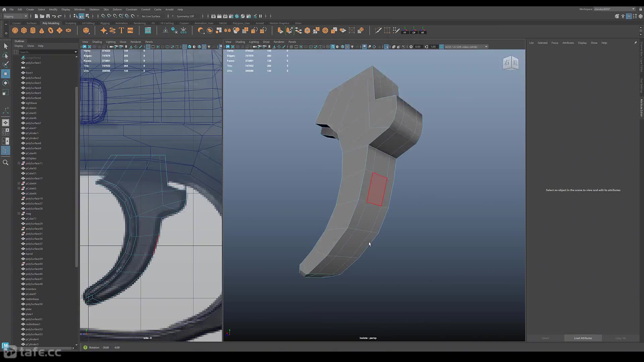Click the Maya home icon
The height and width of the screenshot is (362, 644).
pyautogui.click(x=4, y=9)
